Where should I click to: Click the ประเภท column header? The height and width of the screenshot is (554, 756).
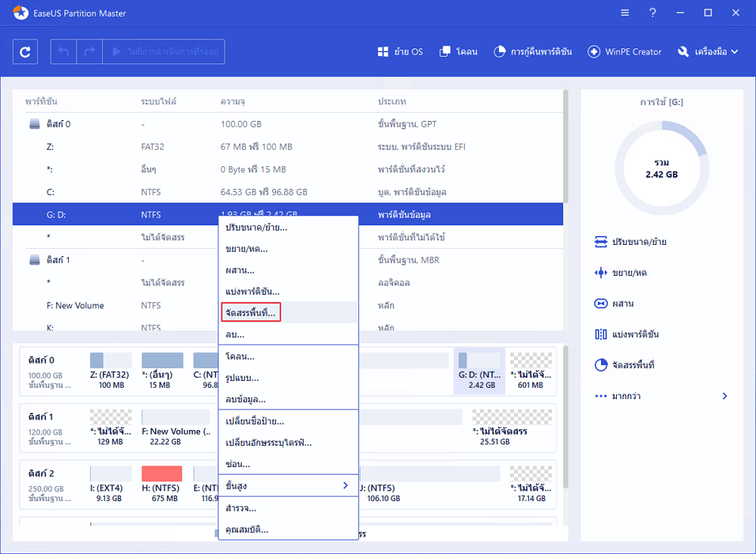pyautogui.click(x=392, y=101)
